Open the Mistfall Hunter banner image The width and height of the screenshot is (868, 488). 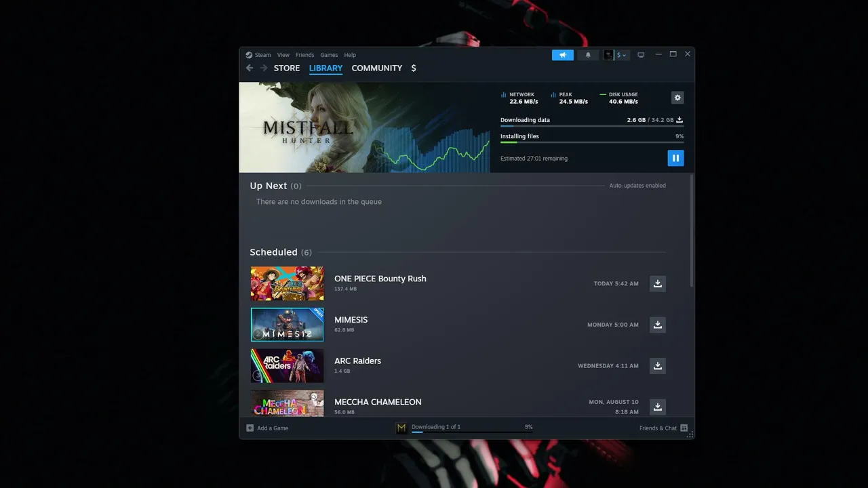coord(364,127)
